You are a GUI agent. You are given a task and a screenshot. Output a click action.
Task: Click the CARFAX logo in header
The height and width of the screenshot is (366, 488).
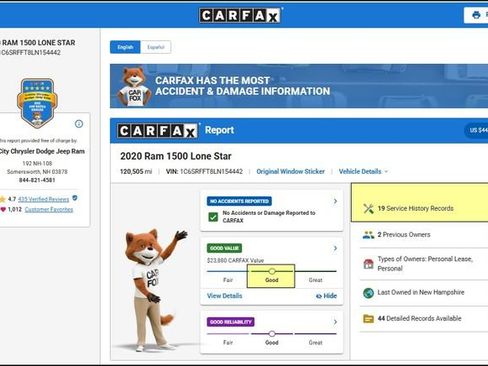pyautogui.click(x=240, y=15)
